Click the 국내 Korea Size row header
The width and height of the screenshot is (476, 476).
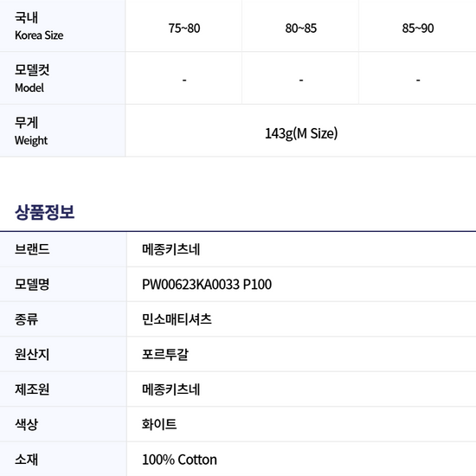click(62, 26)
